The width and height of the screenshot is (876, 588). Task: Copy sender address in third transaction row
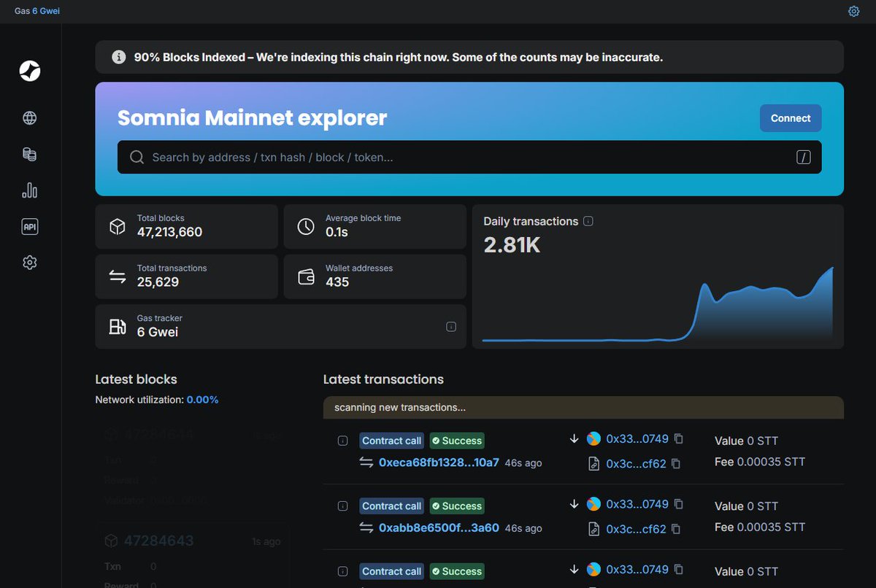pos(679,569)
